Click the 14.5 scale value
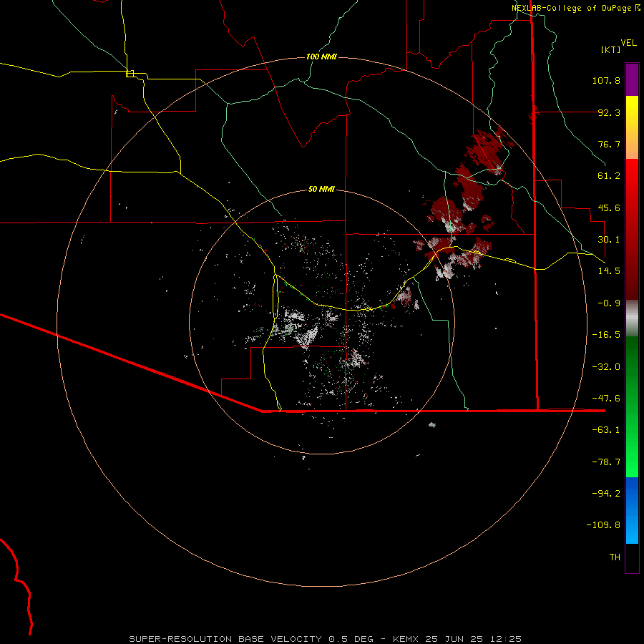 (x=609, y=271)
